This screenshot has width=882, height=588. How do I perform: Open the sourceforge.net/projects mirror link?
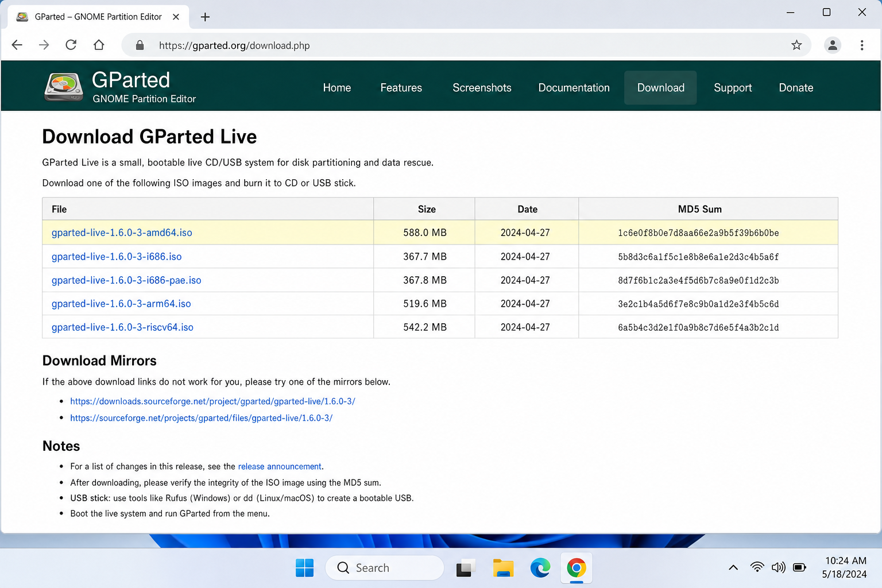[x=201, y=418]
